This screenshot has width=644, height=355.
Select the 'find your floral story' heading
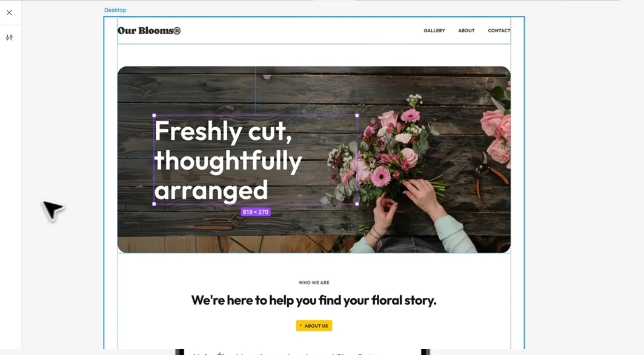(x=314, y=300)
